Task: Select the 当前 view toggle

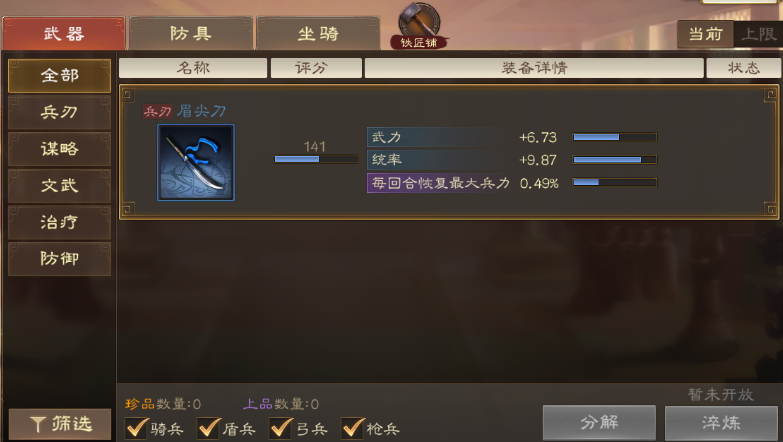Action: click(705, 34)
